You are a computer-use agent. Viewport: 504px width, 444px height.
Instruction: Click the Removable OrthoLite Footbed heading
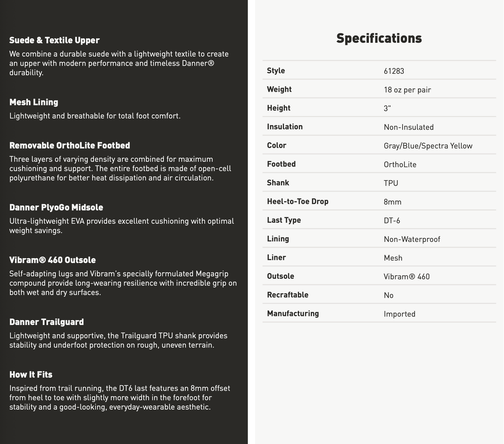pyautogui.click(x=70, y=146)
